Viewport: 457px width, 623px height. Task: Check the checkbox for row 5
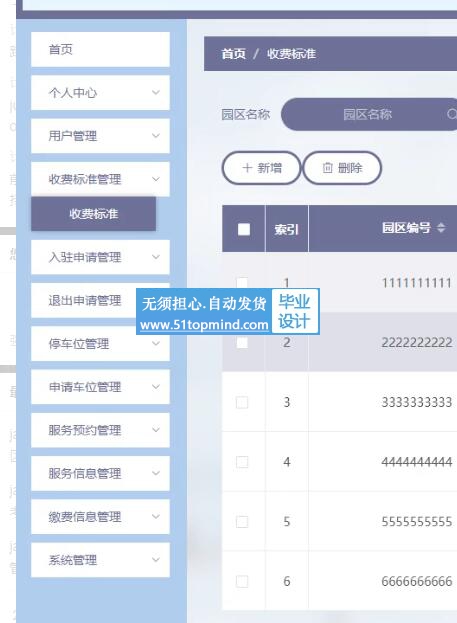(242, 521)
